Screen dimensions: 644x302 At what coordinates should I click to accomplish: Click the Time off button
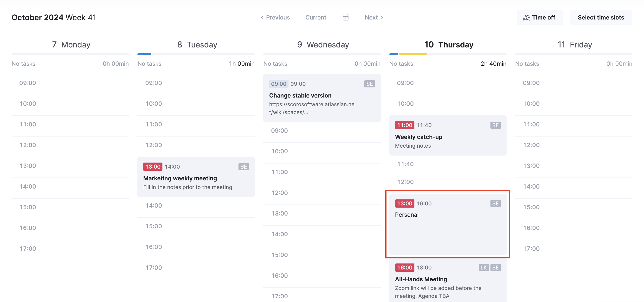coord(540,18)
